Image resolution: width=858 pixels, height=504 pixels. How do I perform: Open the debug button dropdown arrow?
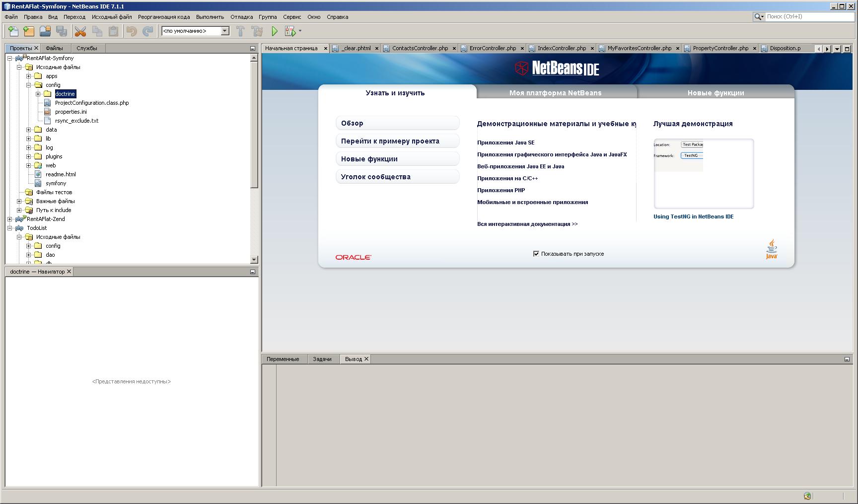click(300, 31)
